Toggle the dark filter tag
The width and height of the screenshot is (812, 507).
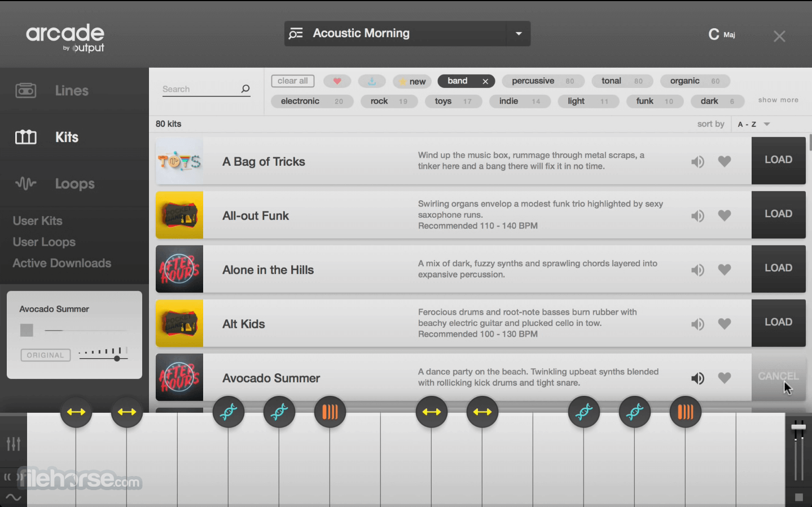tap(717, 102)
